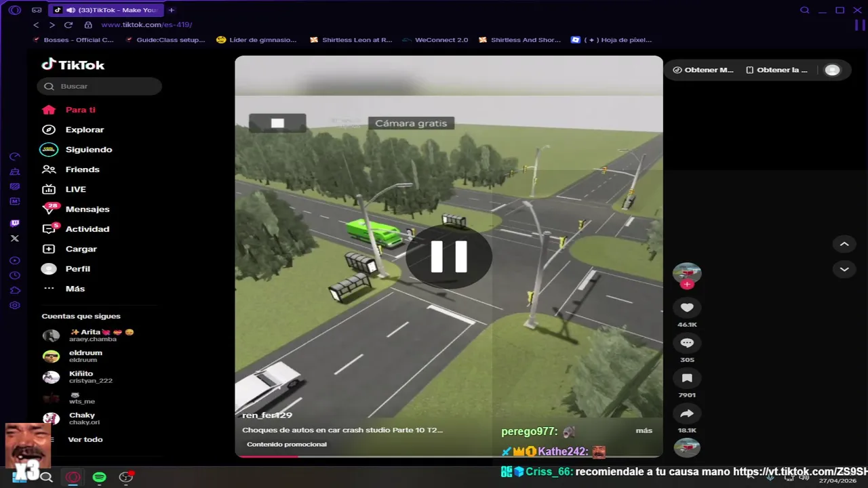Screen dimensions: 868x488
Task: Expand the caption with 'más'
Action: pos(644,430)
